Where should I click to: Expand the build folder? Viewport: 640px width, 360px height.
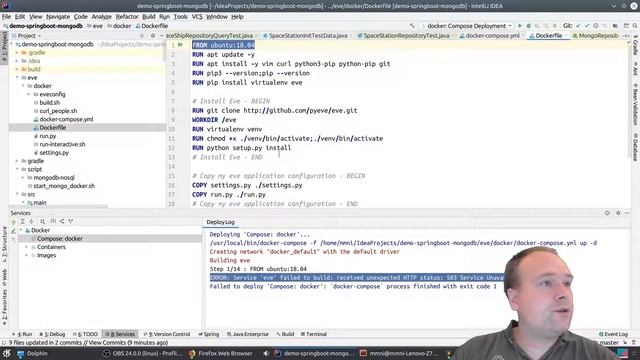[x=17, y=69]
